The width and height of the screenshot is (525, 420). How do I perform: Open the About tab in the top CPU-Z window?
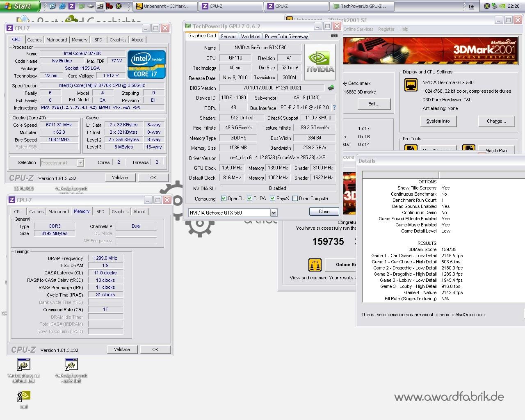[x=137, y=40]
